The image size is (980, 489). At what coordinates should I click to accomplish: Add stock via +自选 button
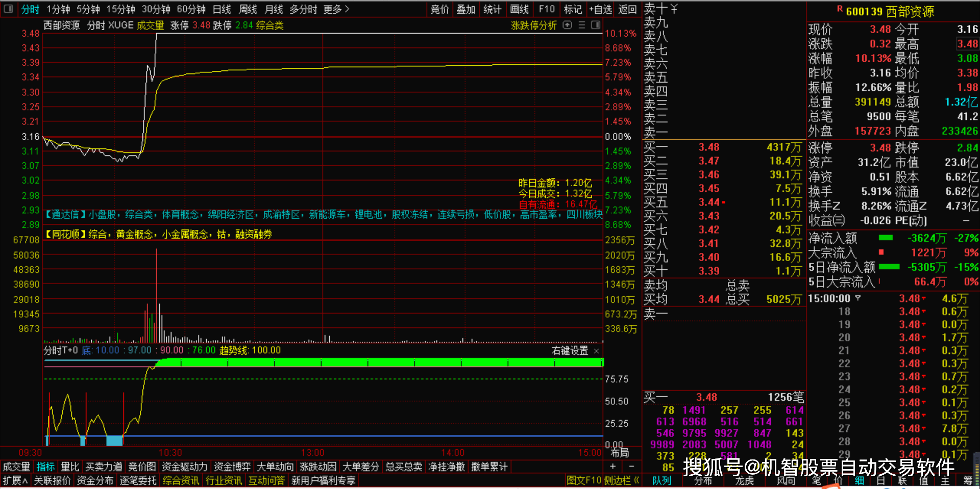click(600, 9)
